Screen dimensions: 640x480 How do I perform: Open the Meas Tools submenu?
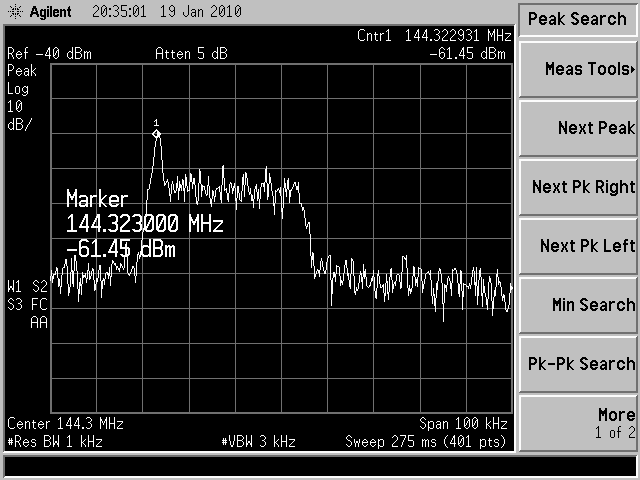point(578,69)
